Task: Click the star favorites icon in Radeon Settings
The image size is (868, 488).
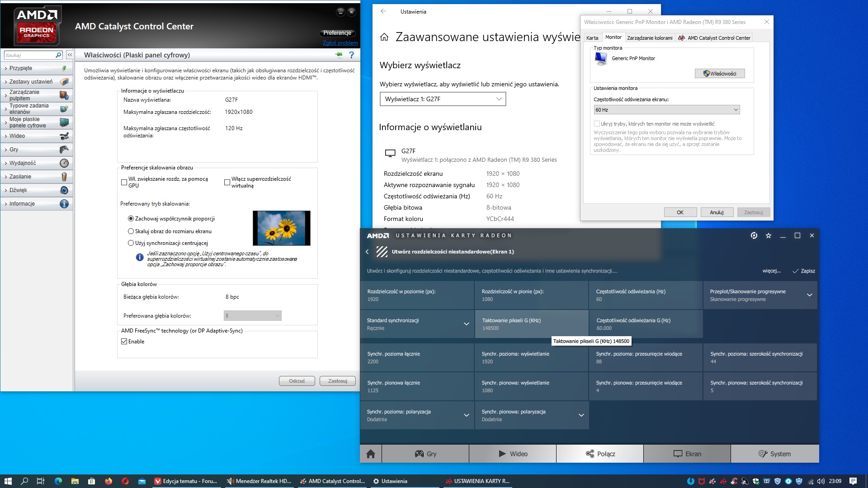Action: pyautogui.click(x=769, y=235)
